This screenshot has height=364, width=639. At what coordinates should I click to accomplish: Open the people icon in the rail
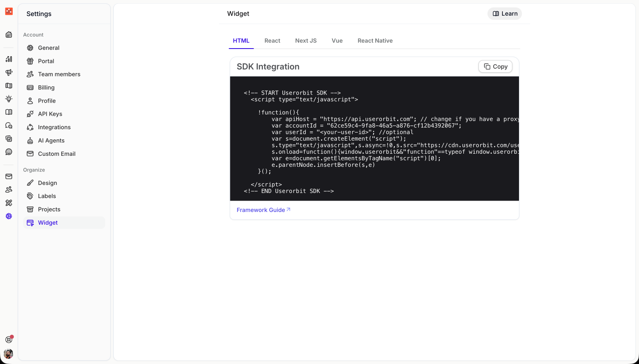click(x=9, y=190)
